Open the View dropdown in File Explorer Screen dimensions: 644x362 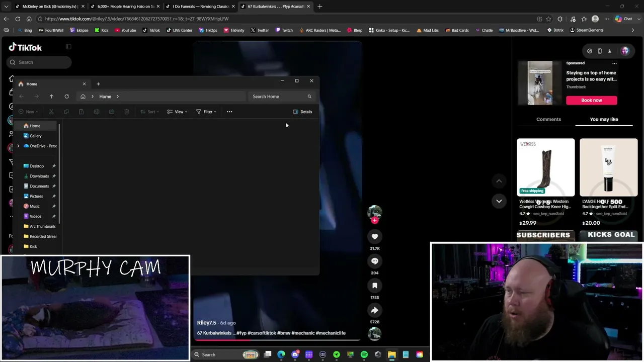click(177, 112)
